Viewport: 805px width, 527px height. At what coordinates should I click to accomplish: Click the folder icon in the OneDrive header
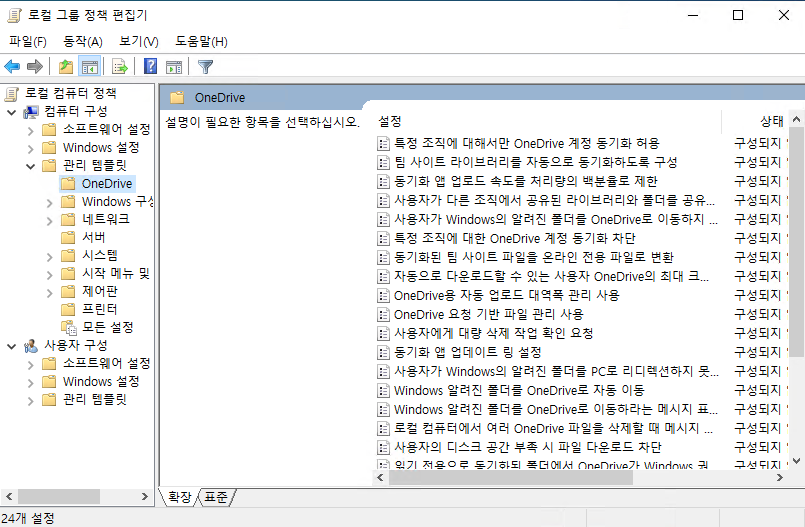177,97
